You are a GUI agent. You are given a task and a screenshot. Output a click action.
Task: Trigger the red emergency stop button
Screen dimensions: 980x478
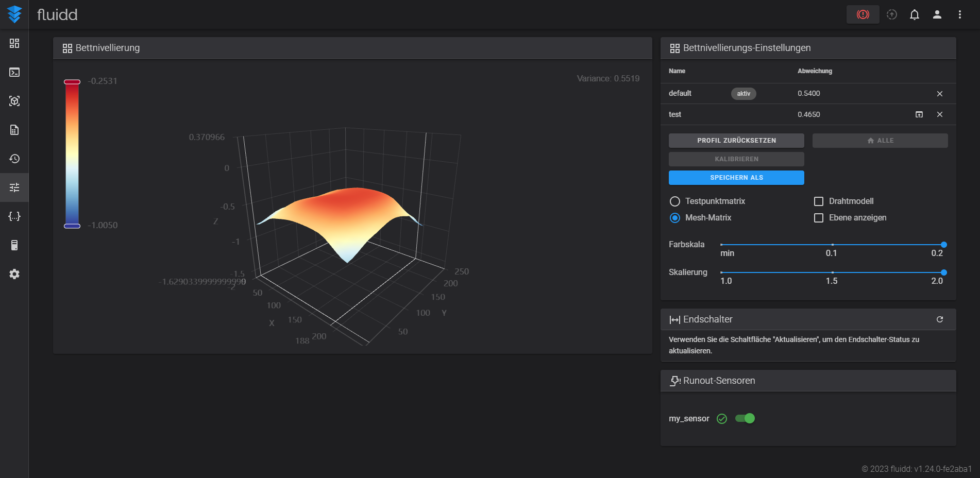click(863, 14)
